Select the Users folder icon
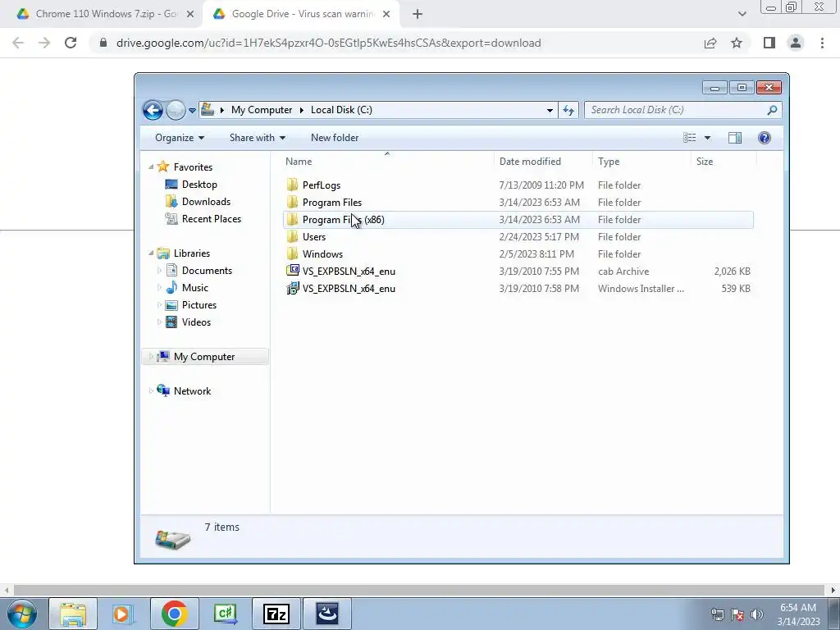 click(292, 236)
